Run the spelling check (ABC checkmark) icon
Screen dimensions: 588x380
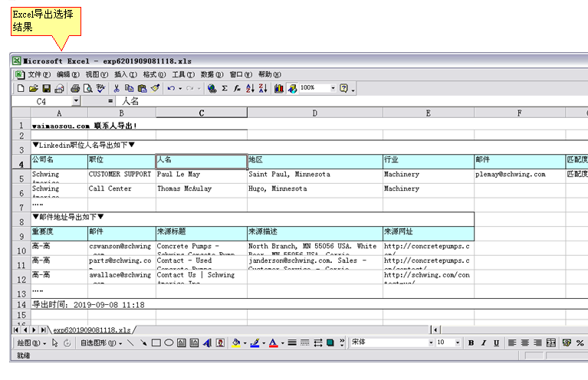100,88
